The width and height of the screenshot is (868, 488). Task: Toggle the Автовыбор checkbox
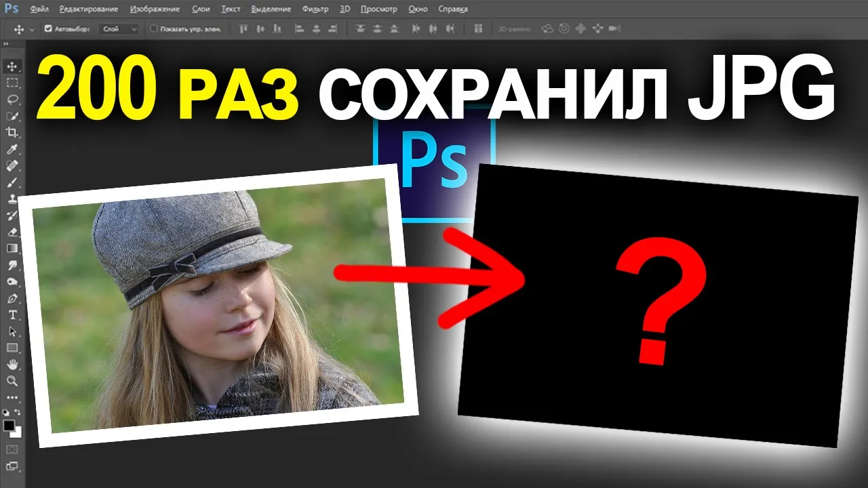coord(48,29)
